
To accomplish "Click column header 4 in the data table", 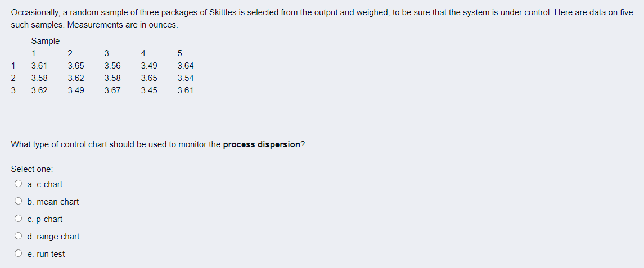I will coord(143,54).
